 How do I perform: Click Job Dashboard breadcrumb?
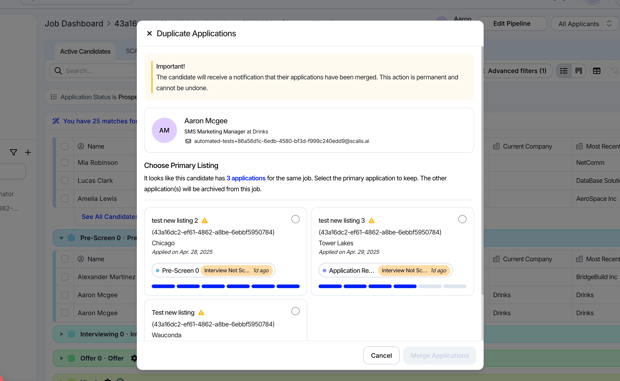coord(74,24)
